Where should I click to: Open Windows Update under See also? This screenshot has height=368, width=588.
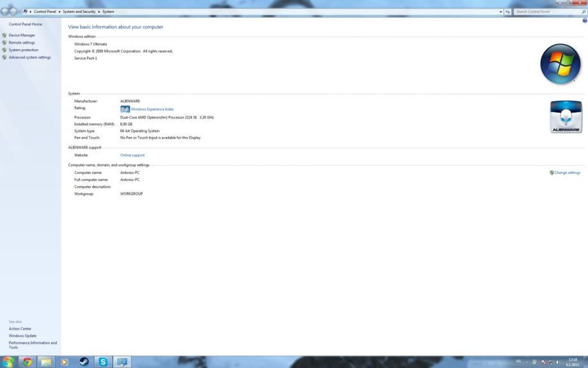coord(22,336)
